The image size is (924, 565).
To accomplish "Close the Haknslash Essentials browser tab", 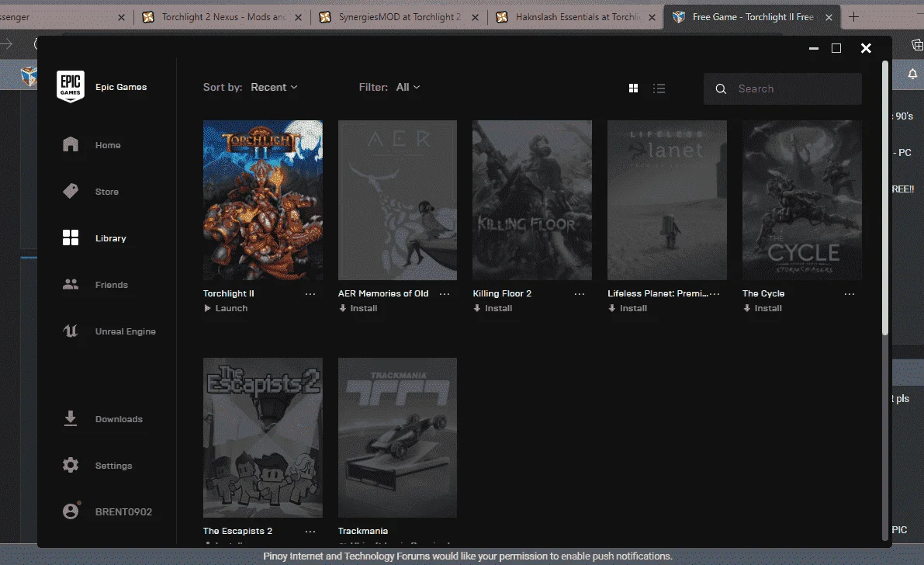I will click(x=652, y=18).
